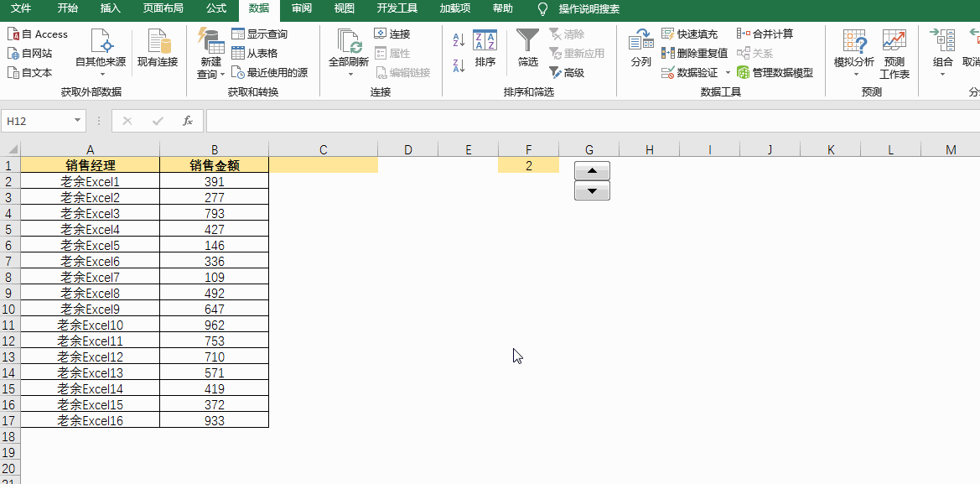The height and width of the screenshot is (484, 980).
Task: Open recently used sources (最近使用的源)
Action: [x=269, y=72]
